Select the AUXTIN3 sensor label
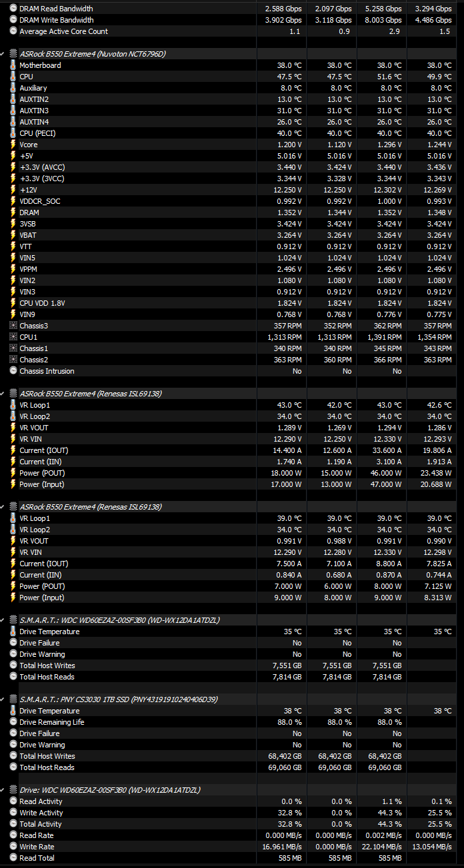The width and height of the screenshot is (464, 868). point(34,111)
